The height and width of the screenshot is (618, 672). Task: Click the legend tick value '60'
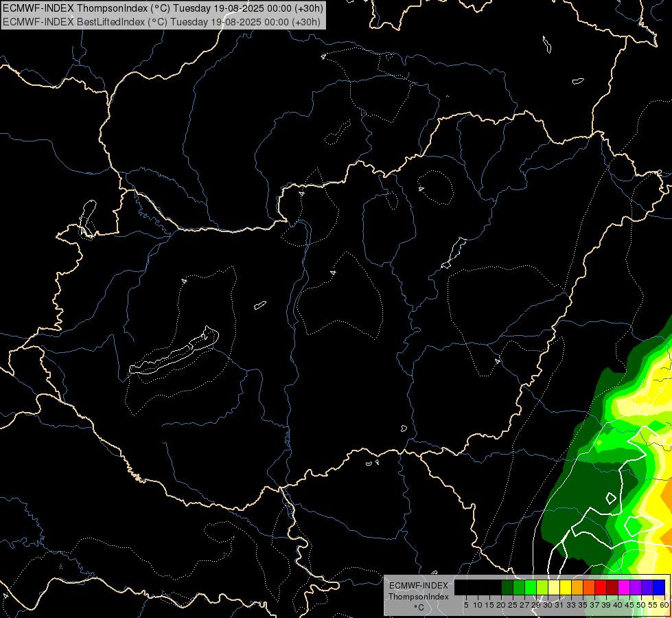[664, 605]
